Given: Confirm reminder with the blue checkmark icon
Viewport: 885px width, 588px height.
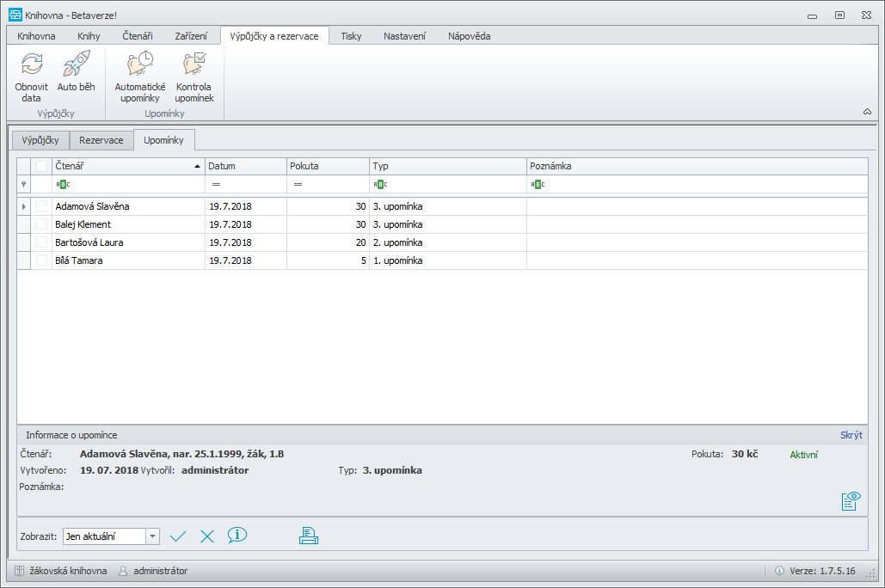Looking at the screenshot, I should 178,536.
